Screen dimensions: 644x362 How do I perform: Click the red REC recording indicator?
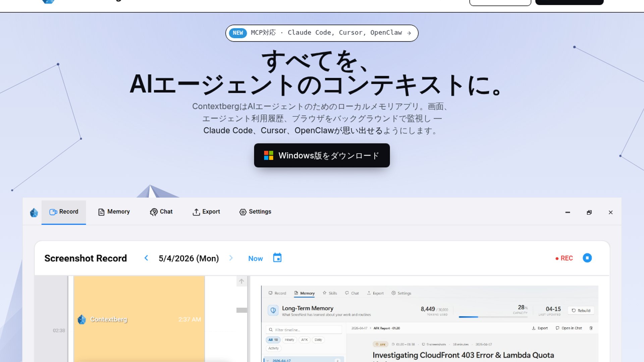(x=564, y=258)
